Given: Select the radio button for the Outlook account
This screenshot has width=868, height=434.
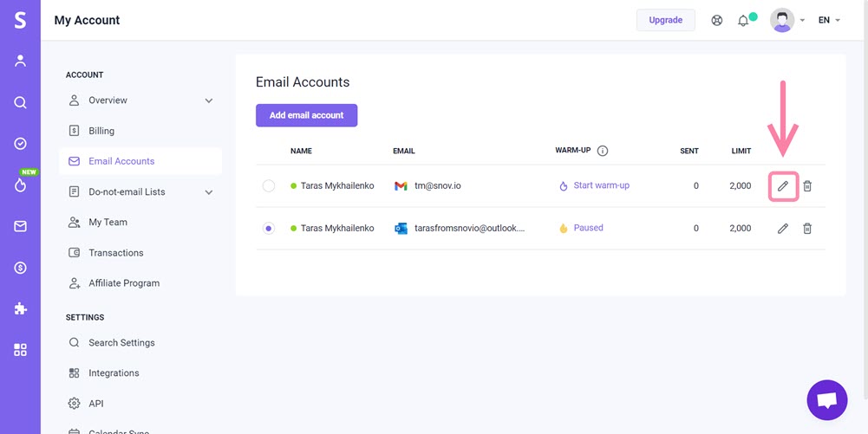Looking at the screenshot, I should (269, 228).
